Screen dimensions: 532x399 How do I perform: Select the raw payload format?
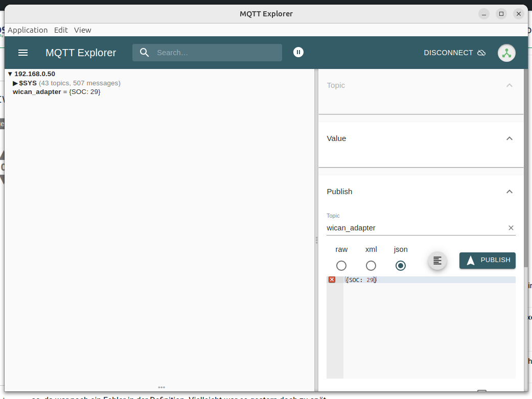[341, 266]
